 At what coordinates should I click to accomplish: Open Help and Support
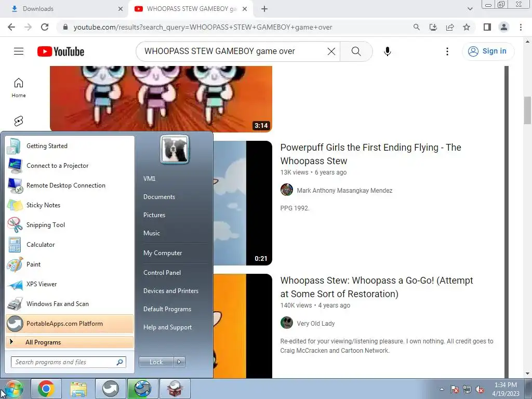[167, 327]
